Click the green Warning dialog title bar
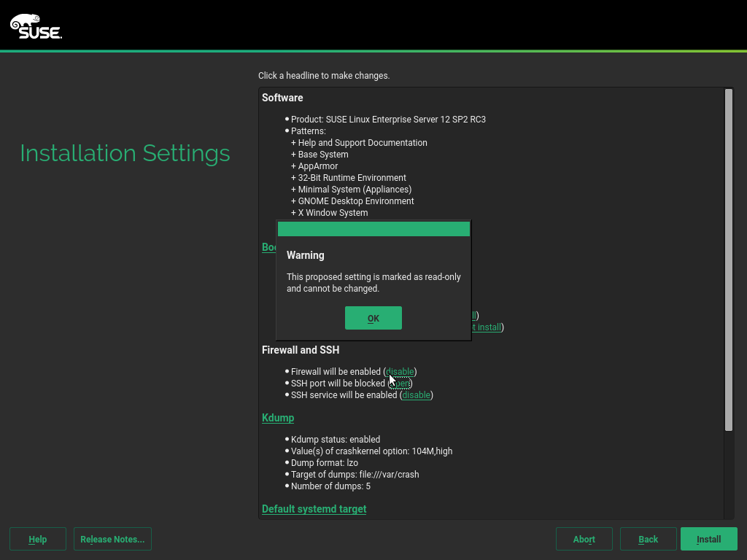The width and height of the screenshot is (747, 560). click(x=373, y=229)
